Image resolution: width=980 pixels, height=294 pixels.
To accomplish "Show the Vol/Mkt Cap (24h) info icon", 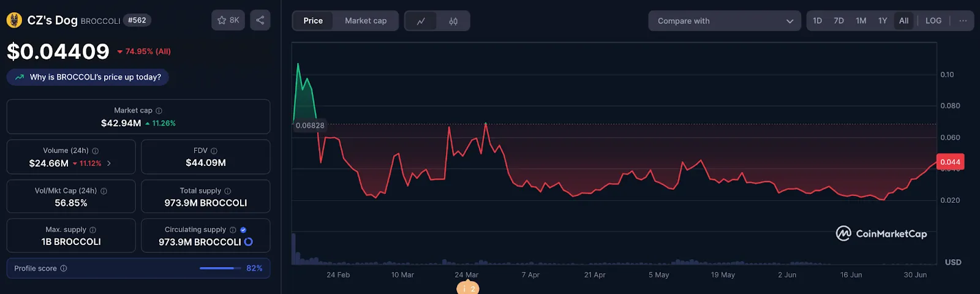I will point(104,191).
